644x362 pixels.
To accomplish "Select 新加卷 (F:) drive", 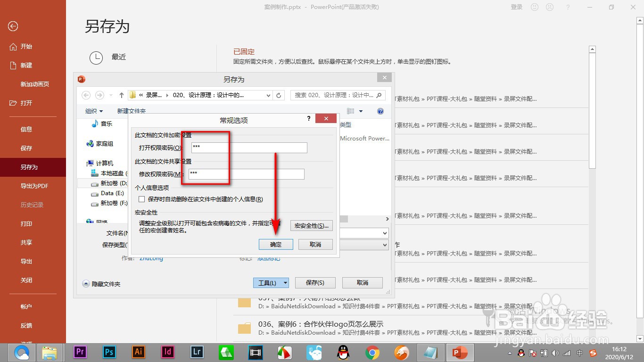I will click(x=109, y=203).
